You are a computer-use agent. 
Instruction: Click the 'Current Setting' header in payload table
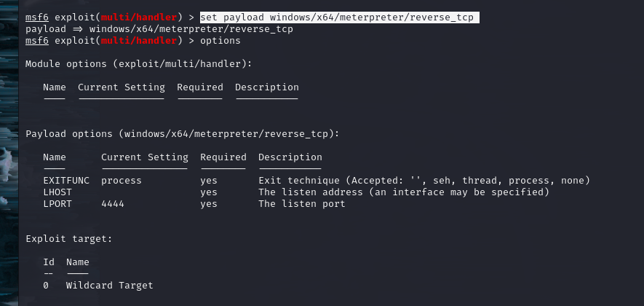[145, 157]
